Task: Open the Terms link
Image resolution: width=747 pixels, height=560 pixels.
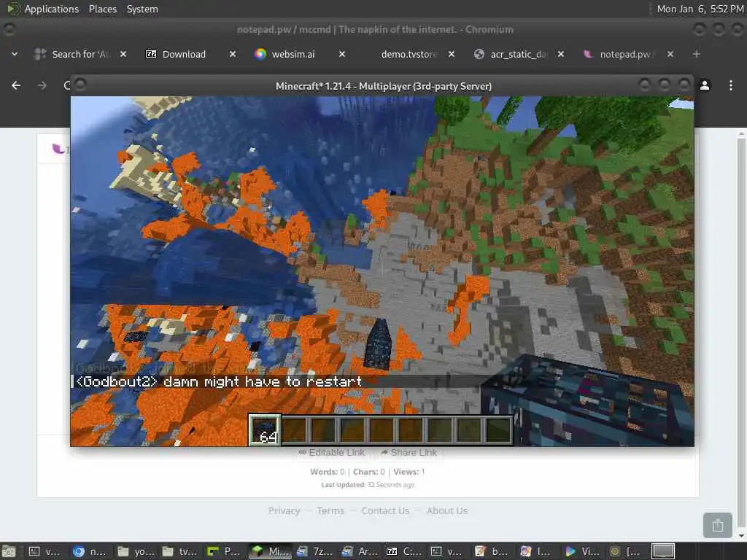Action: (330, 511)
